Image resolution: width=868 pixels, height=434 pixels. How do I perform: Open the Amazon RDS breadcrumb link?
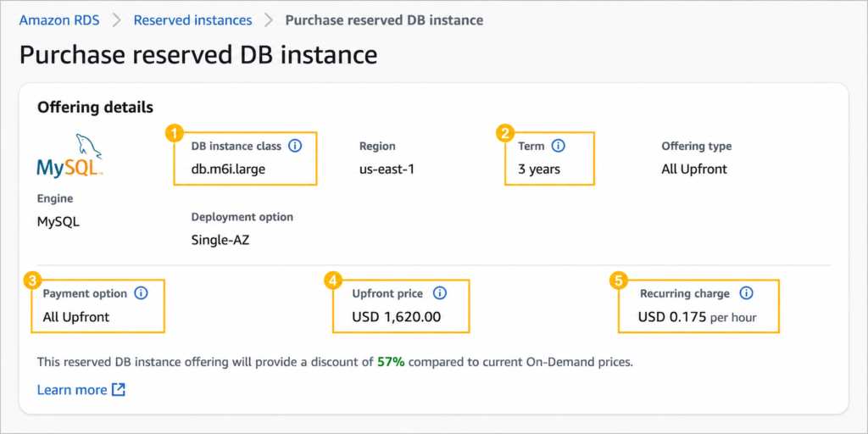59,20
